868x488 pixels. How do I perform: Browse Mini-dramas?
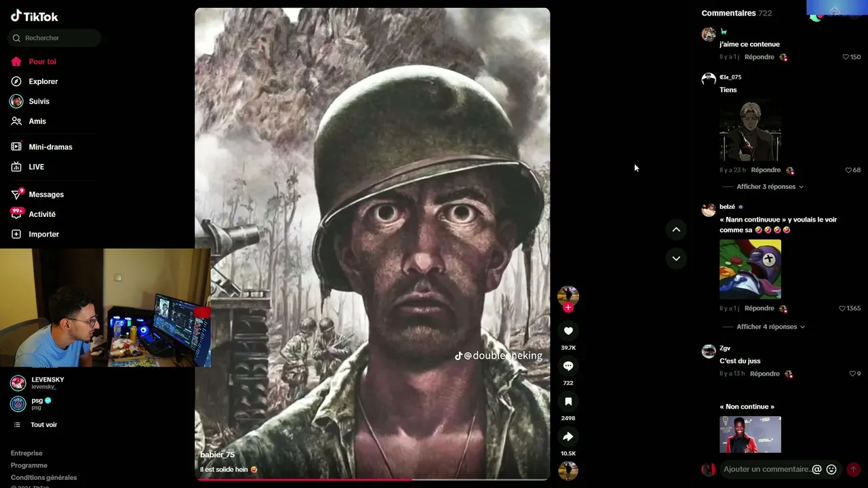click(50, 147)
